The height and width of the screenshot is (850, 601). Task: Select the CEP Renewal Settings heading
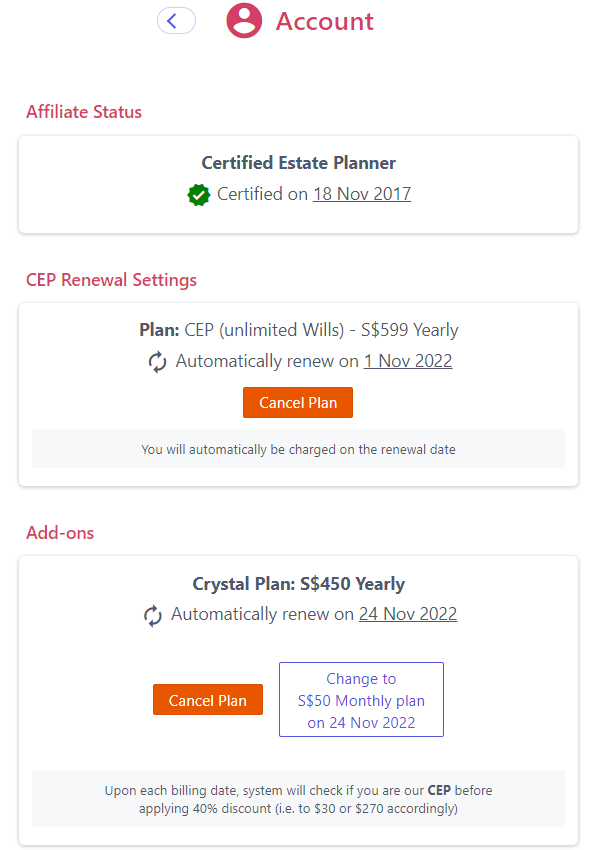pos(111,280)
